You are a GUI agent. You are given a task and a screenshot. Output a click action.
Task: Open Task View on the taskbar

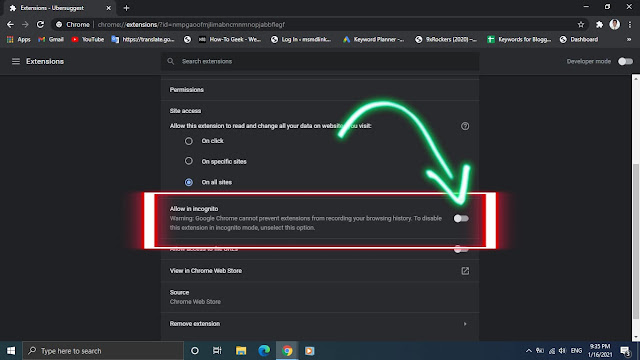217,351
